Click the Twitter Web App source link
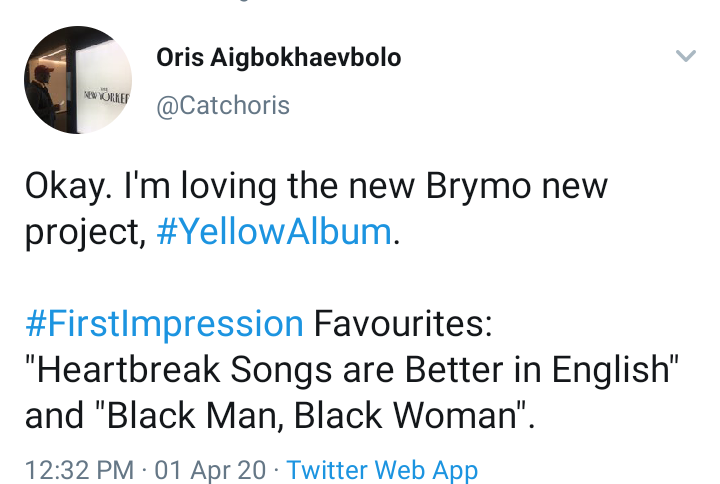This screenshot has width=720, height=484. pyautogui.click(x=382, y=470)
